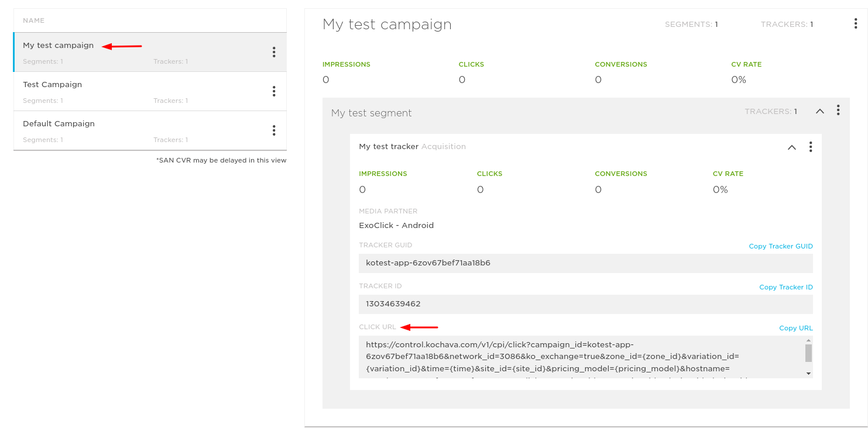Click the Tracker ID value field
The image size is (868, 428).
point(585,304)
